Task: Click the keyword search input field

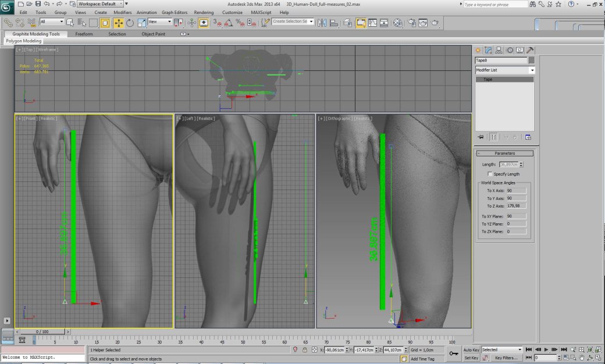Action: coord(495,4)
